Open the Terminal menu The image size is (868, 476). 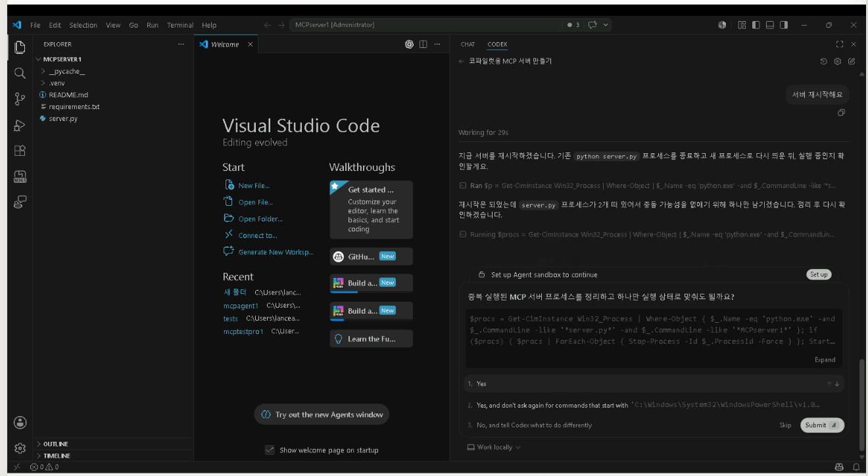pyautogui.click(x=180, y=25)
